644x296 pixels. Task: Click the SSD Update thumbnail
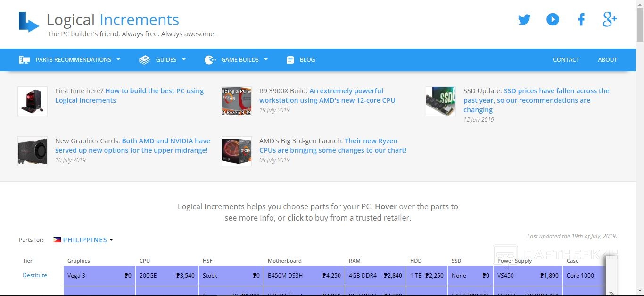(441, 101)
